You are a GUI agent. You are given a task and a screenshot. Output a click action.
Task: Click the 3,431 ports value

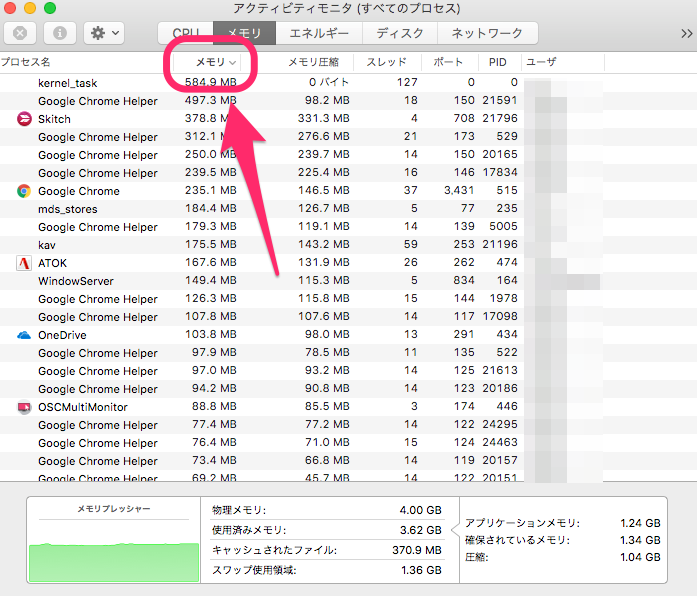(x=459, y=190)
